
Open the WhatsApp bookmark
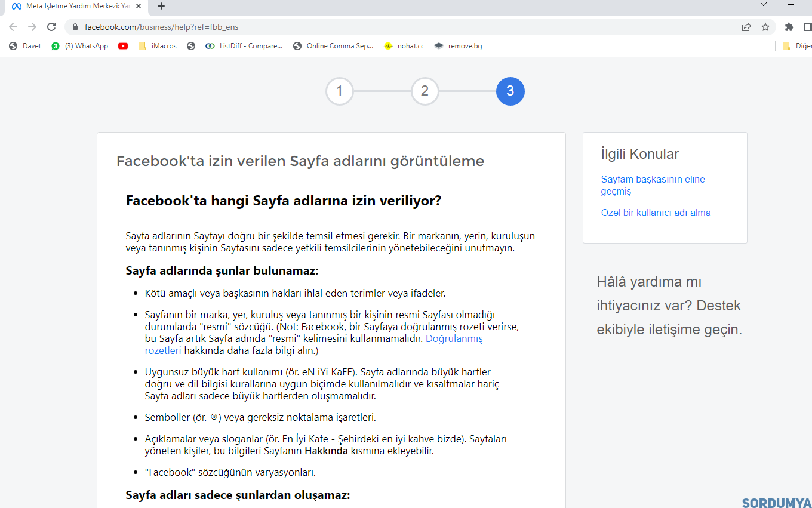pyautogui.click(x=80, y=46)
